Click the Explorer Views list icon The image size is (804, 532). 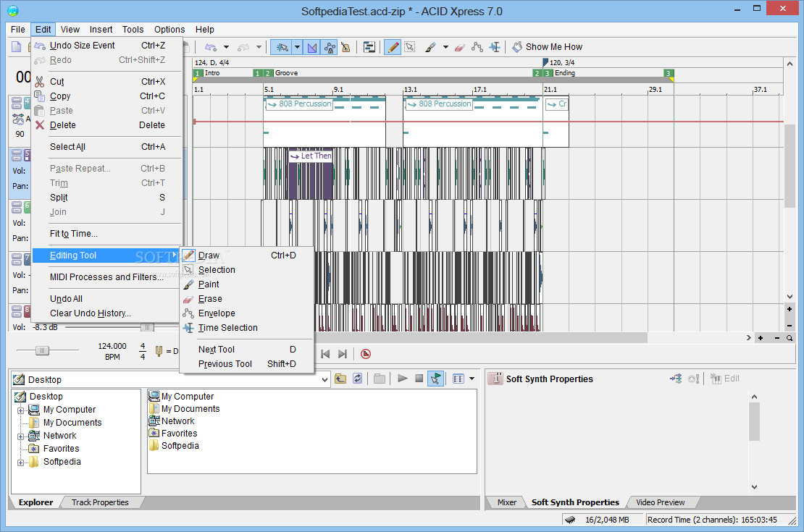[458, 379]
